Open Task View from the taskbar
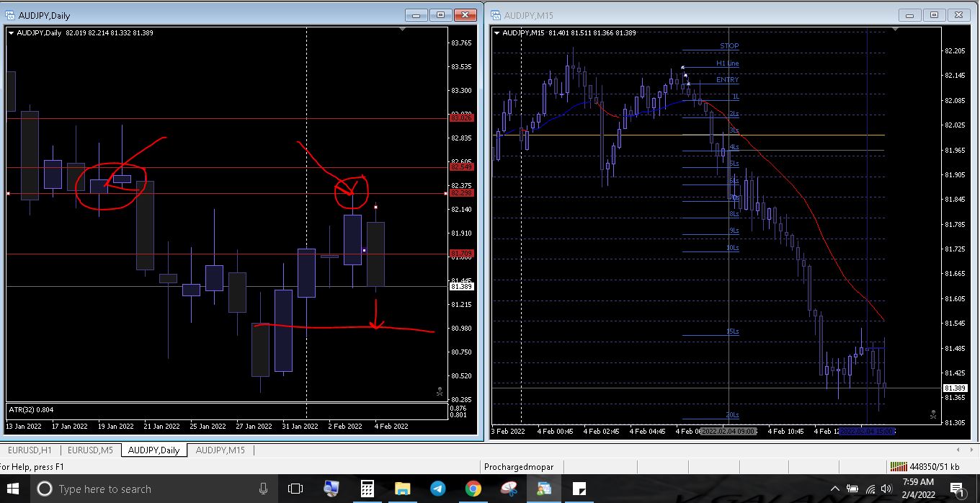This screenshot has width=980, height=503. 295,489
